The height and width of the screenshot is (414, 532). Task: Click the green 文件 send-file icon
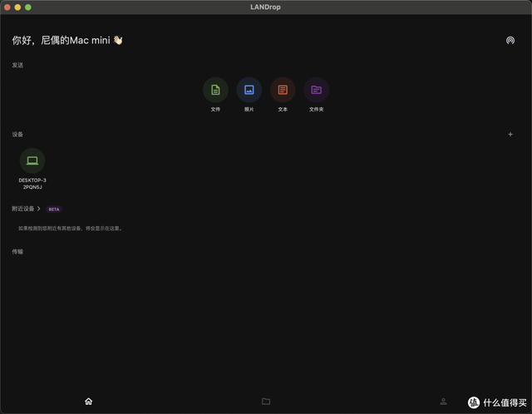[215, 90]
